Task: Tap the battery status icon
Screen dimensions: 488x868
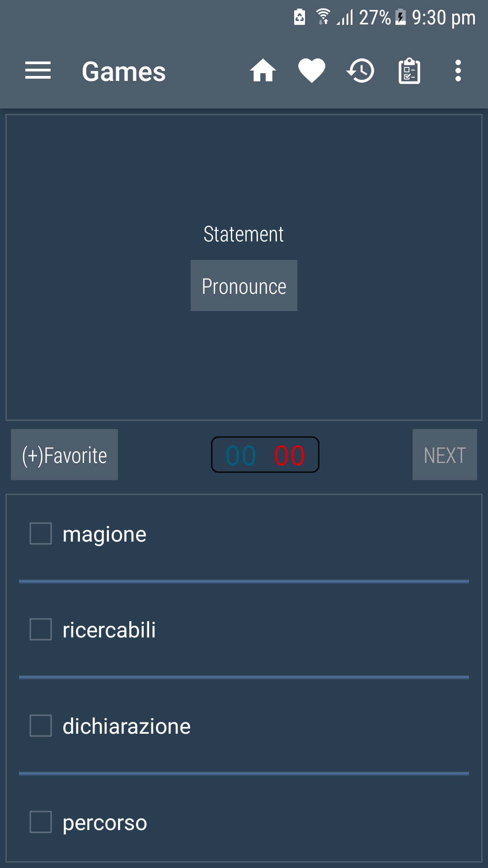Action: (400, 17)
